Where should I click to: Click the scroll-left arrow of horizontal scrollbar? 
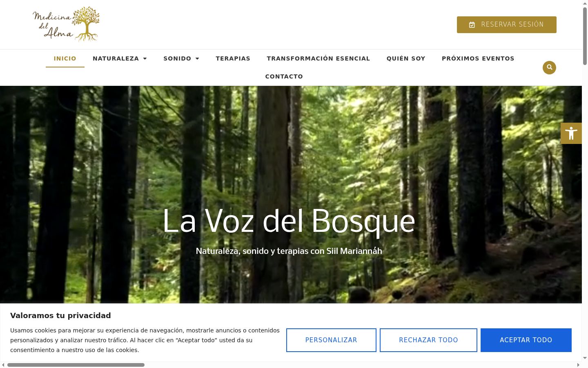click(3, 365)
